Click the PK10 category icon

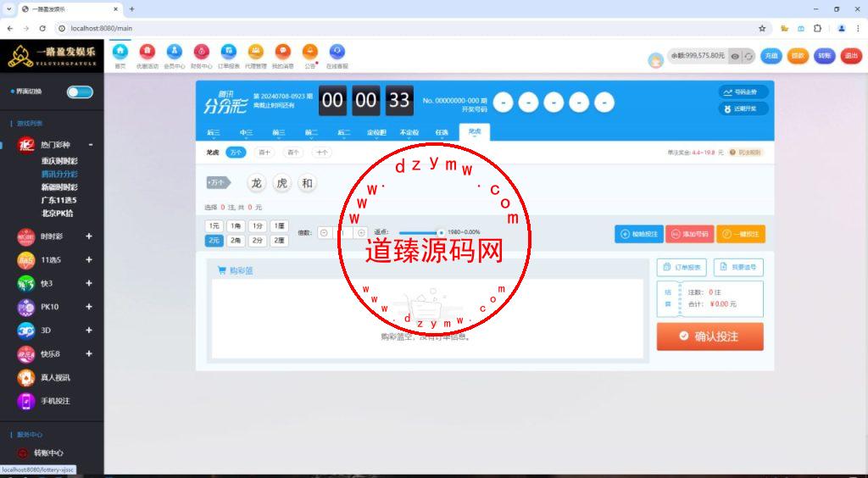pyautogui.click(x=26, y=307)
